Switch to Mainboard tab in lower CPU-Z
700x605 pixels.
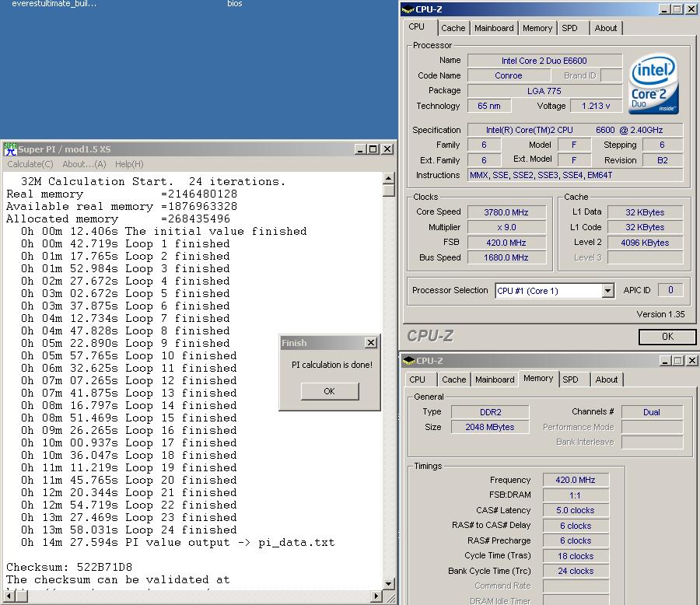pyautogui.click(x=495, y=379)
